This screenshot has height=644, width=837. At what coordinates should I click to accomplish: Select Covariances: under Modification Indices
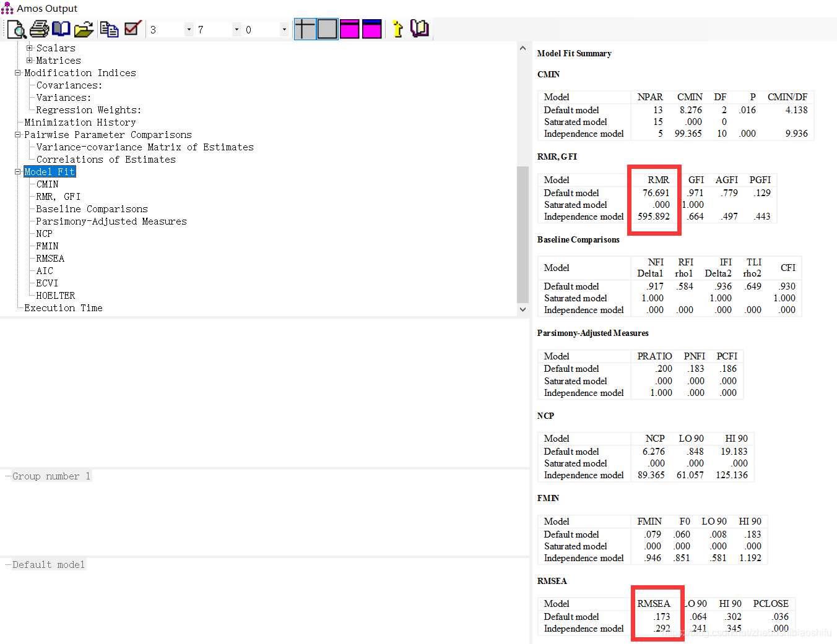click(69, 85)
